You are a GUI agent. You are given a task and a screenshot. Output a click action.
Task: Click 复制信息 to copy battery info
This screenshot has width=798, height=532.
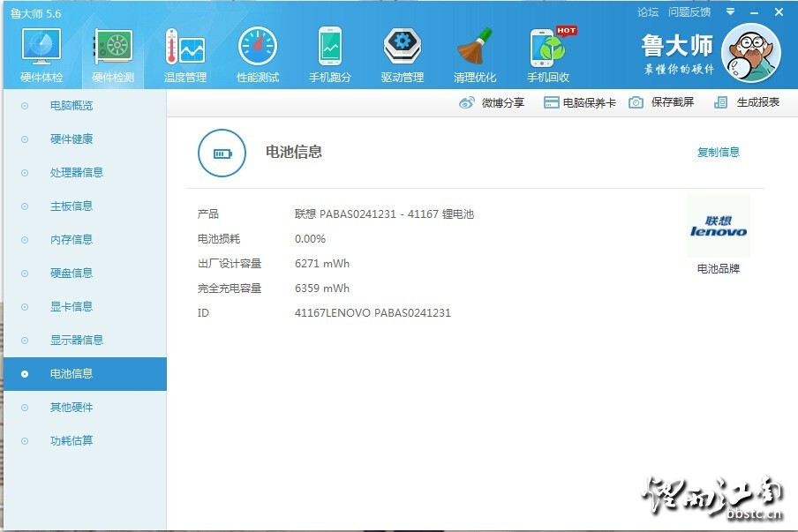point(718,152)
